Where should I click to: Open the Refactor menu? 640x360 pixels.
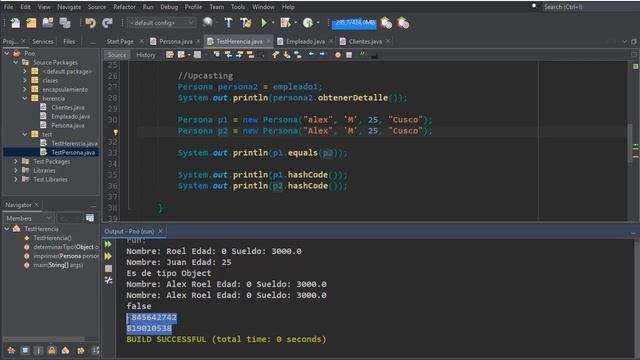point(124,7)
